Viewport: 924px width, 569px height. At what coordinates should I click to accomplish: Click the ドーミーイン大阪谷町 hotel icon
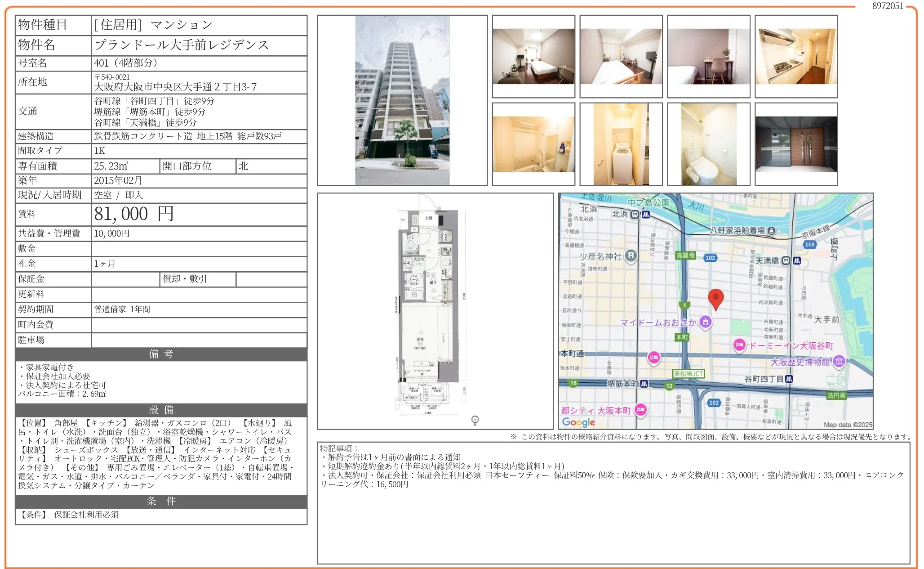(739, 345)
